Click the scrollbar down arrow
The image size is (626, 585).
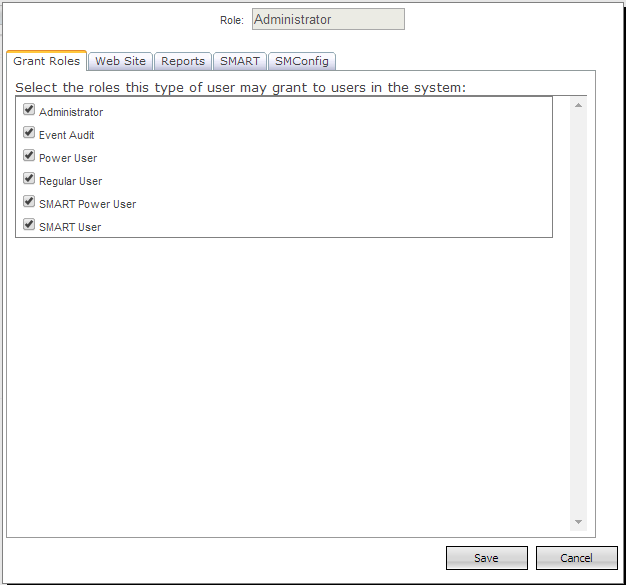(x=578, y=522)
